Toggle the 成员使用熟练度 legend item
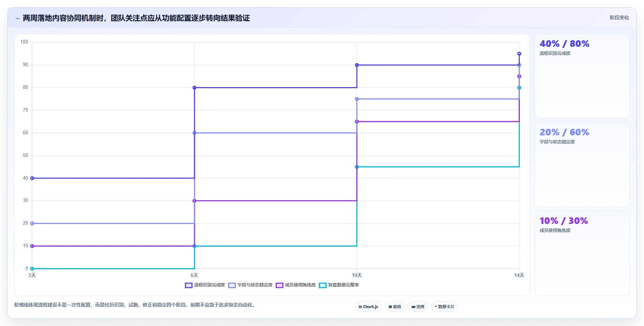 296,285
